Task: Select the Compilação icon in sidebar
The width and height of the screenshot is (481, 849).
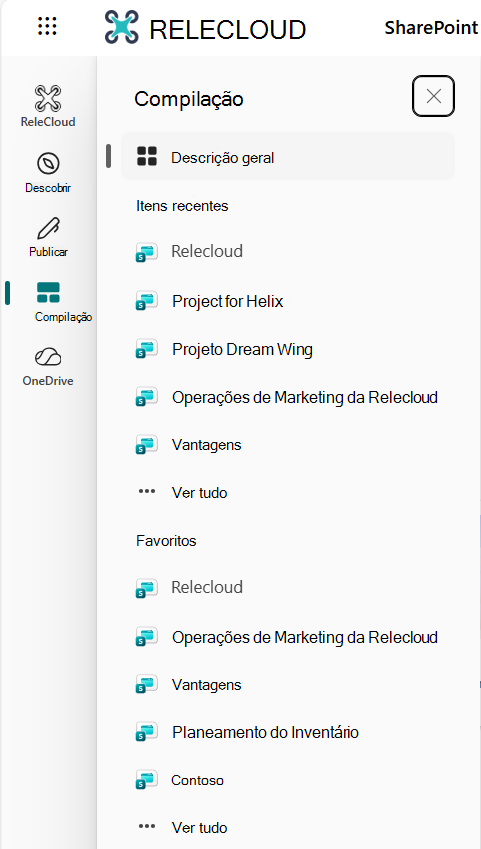Action: tap(48, 292)
